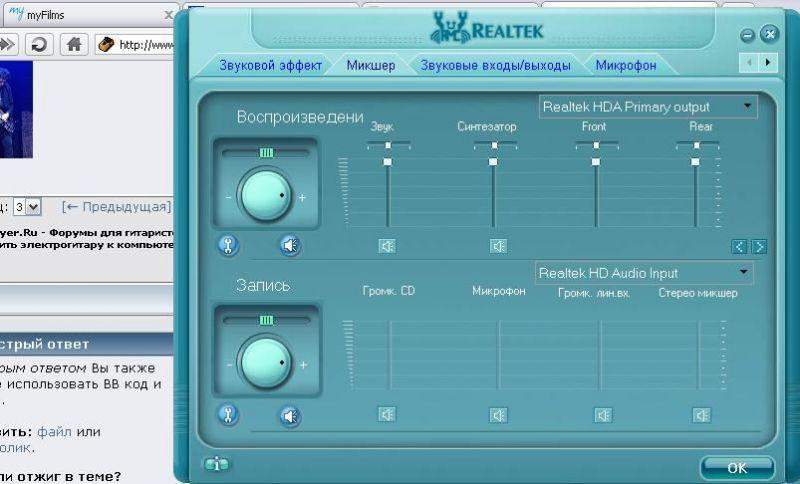Viewport: 800px width, 484px height.
Task: Mute master playback with speaker icon
Action: (x=289, y=245)
